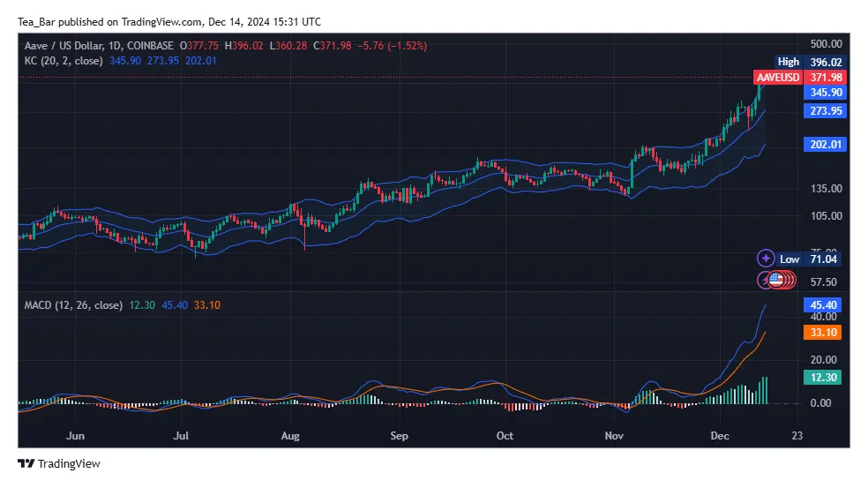Click the Jul label on time axis
This screenshot has width=868, height=488.
pyautogui.click(x=182, y=436)
